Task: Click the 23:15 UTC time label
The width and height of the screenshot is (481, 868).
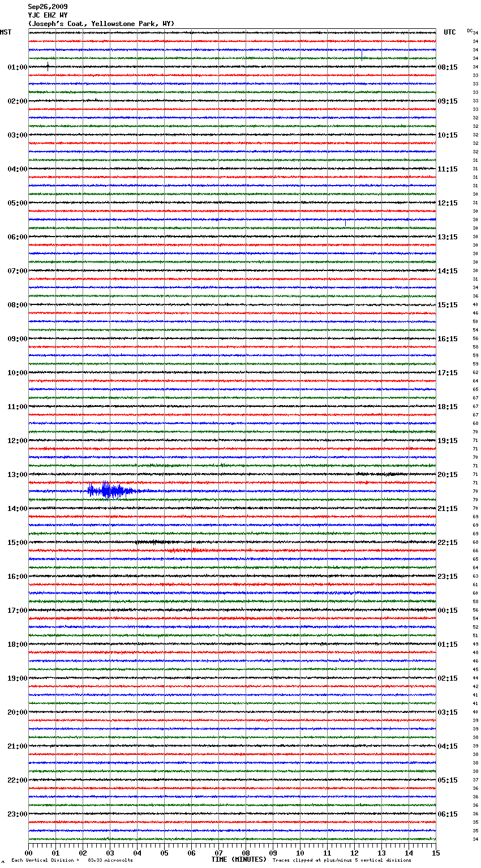Action: (448, 577)
